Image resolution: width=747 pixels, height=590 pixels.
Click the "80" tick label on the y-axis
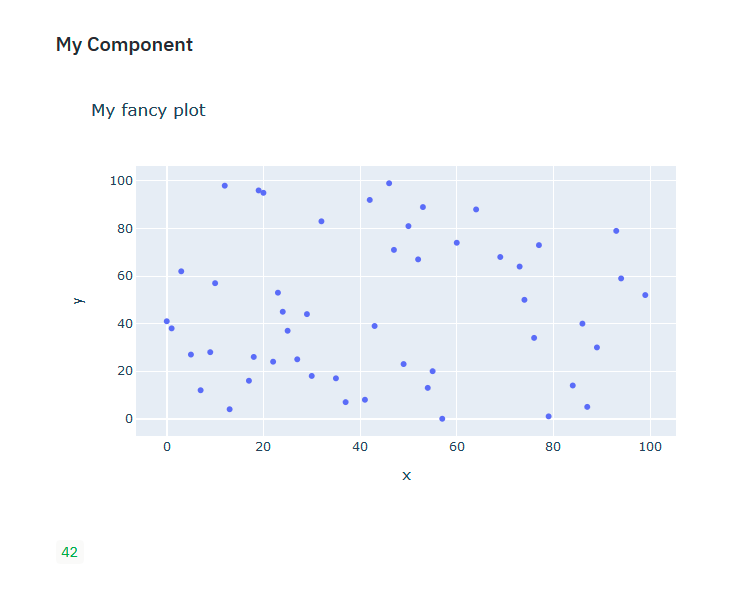click(x=124, y=228)
